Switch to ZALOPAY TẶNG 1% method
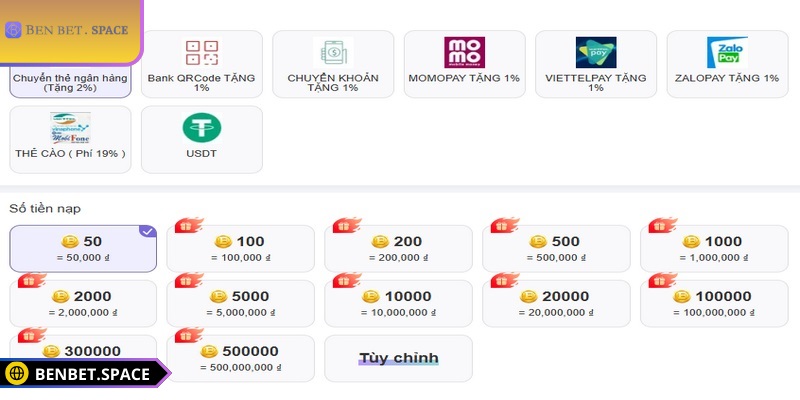Image resolution: width=800 pixels, height=400 pixels. click(x=727, y=78)
